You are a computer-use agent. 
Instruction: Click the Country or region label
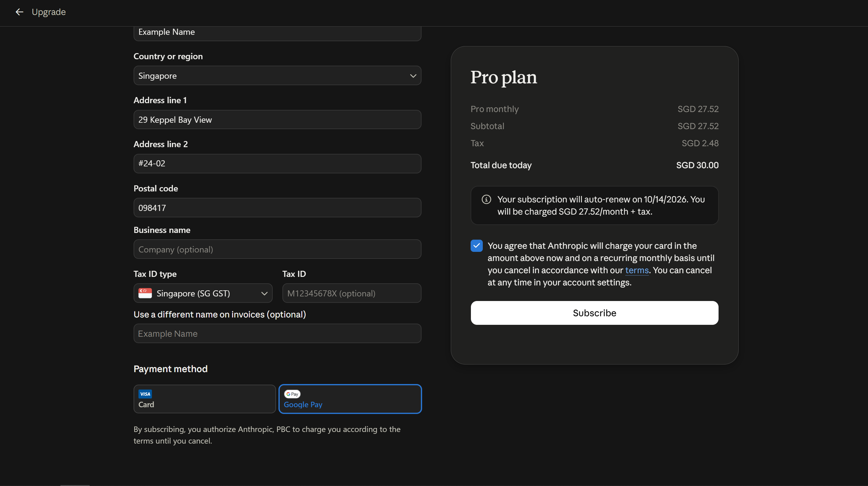click(x=168, y=56)
